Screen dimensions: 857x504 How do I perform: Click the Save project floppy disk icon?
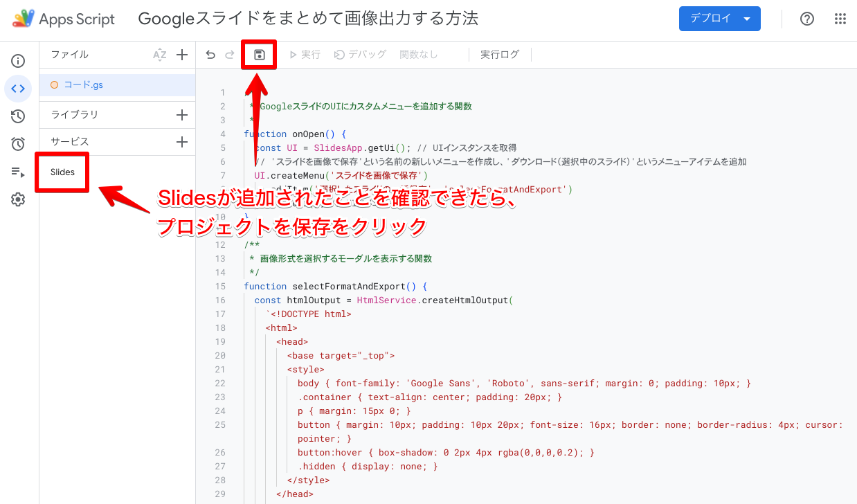pyautogui.click(x=259, y=55)
